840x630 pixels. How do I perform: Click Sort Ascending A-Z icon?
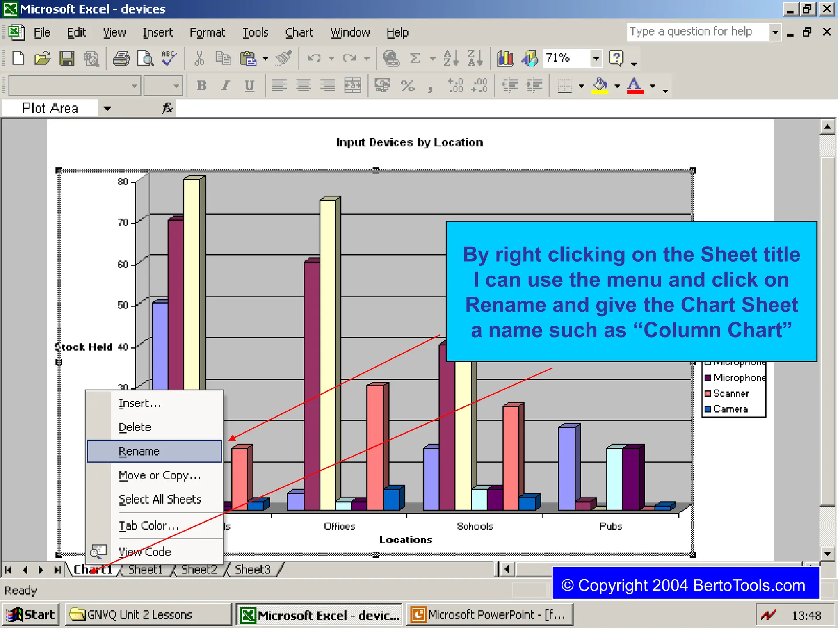pyautogui.click(x=451, y=59)
